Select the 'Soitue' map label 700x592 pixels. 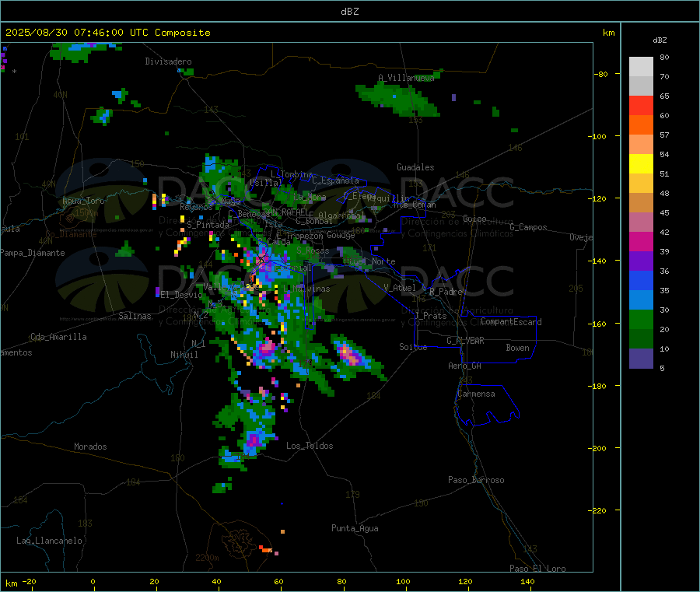(413, 347)
